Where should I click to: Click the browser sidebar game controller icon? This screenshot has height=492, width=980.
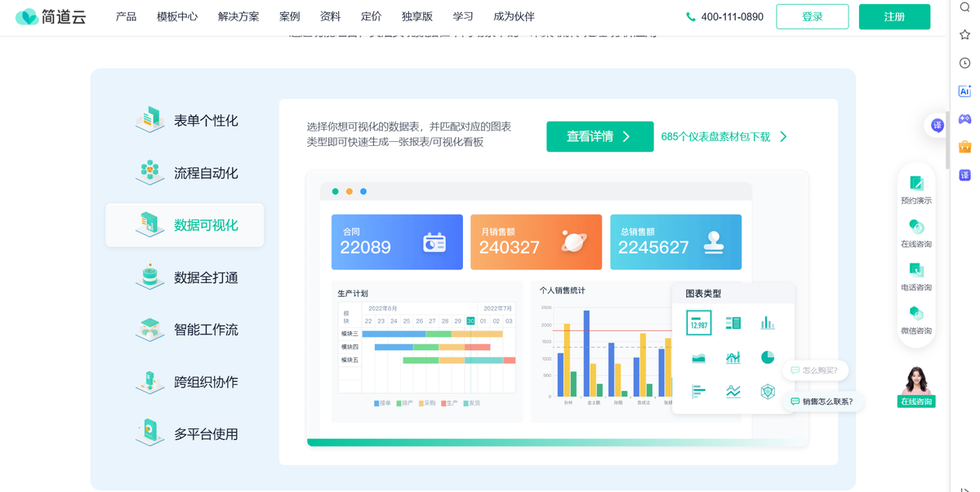[x=964, y=119]
